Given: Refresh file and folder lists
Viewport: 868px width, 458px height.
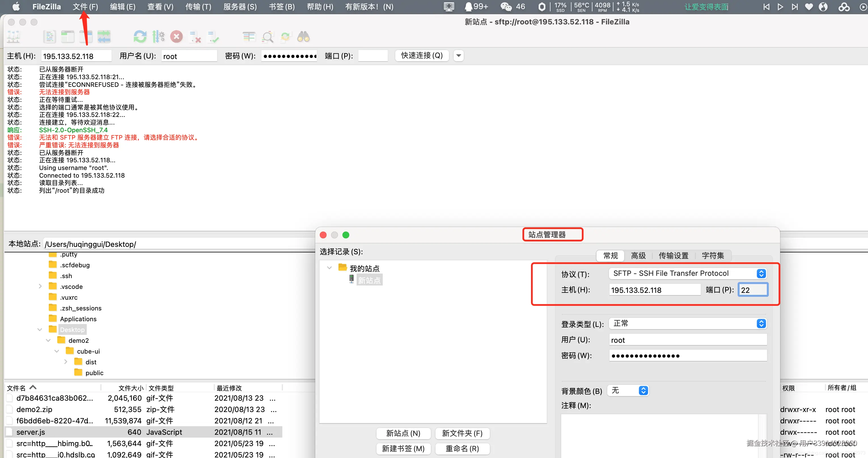Looking at the screenshot, I should 140,37.
